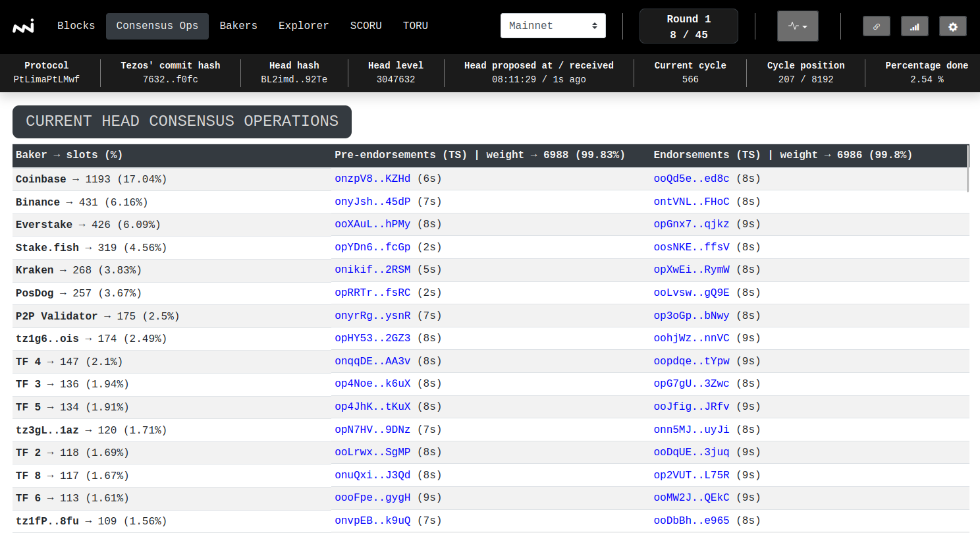Click the Round 1 progress indicator
The image size is (980, 533).
click(x=688, y=26)
